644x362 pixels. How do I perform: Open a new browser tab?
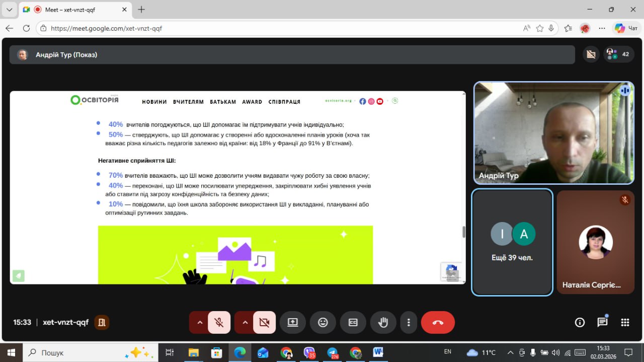coord(141,10)
